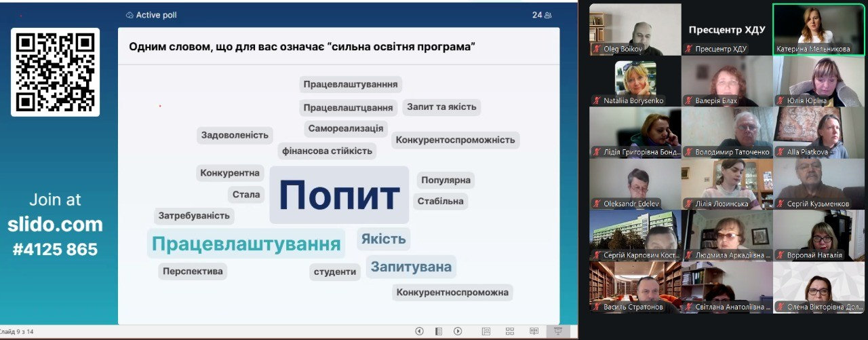Click the word студенти

335,271
